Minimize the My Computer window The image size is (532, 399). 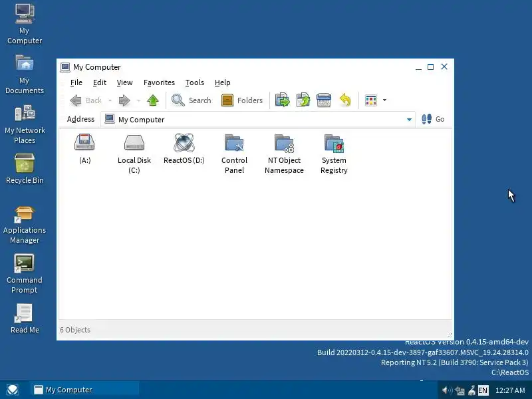point(418,67)
